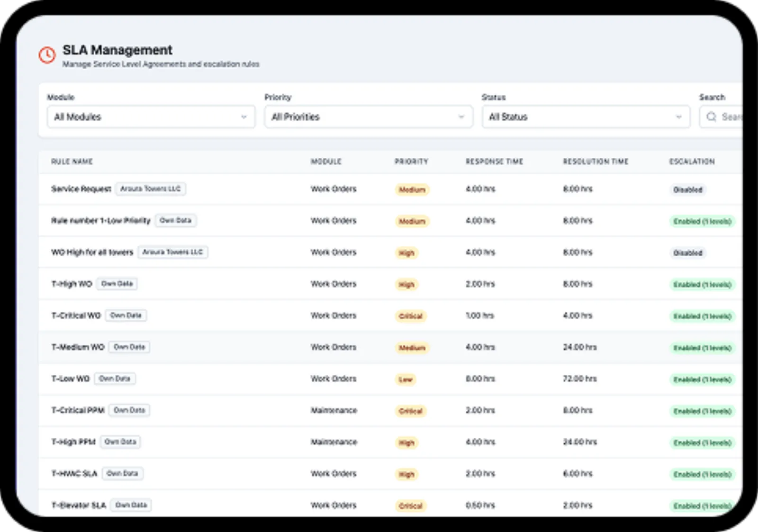Select the T-Medium WO rule
Image resolution: width=758 pixels, height=532 pixels.
(x=78, y=347)
